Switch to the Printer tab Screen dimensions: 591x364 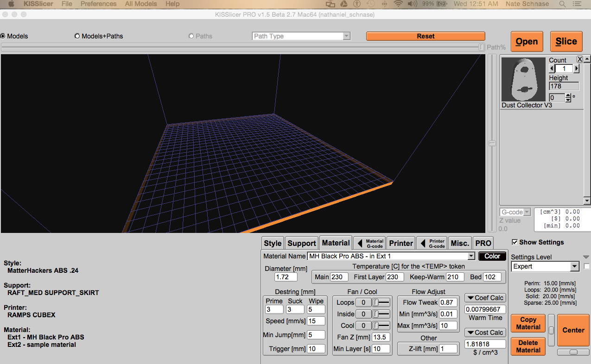[401, 243]
